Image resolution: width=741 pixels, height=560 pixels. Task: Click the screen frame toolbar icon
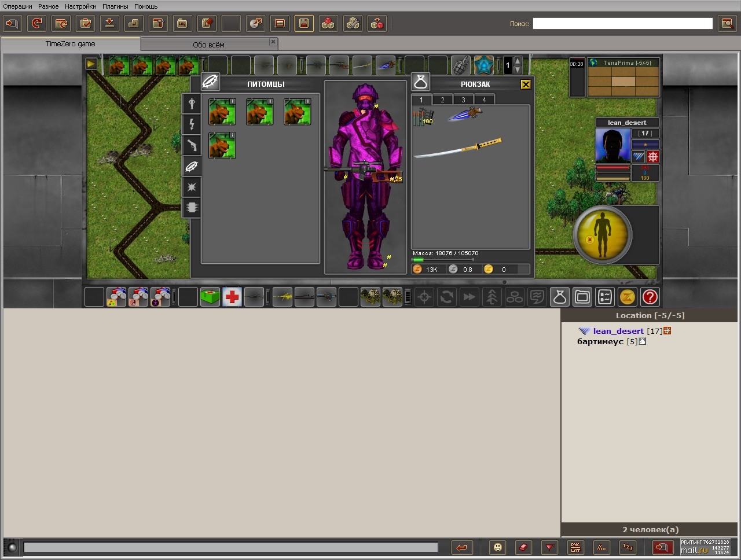click(x=280, y=24)
